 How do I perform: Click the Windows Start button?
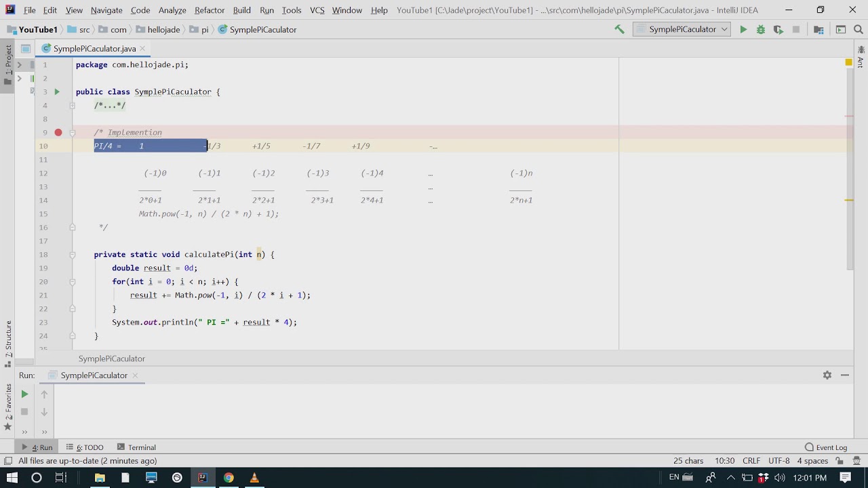12,478
